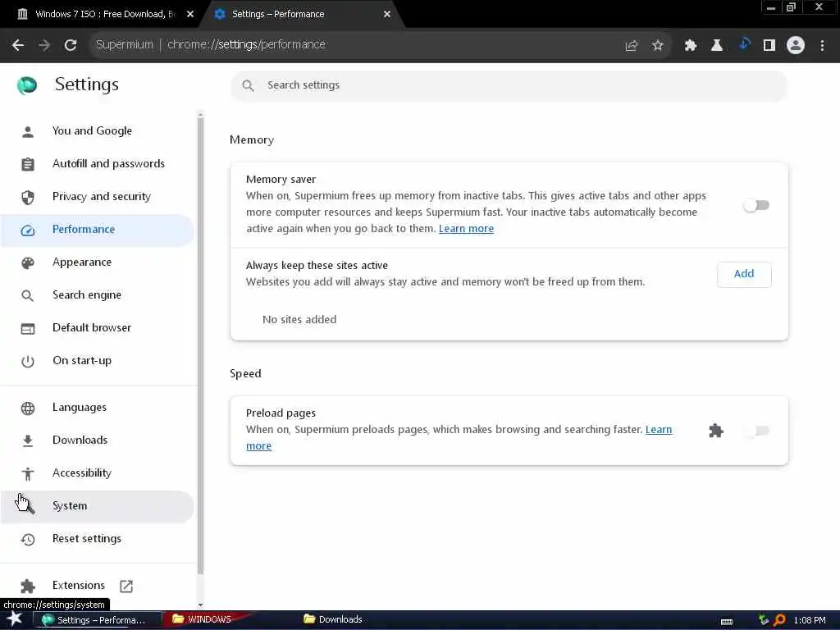Click the blue media control icon in toolbar
This screenshot has width=840, height=630.
click(743, 44)
